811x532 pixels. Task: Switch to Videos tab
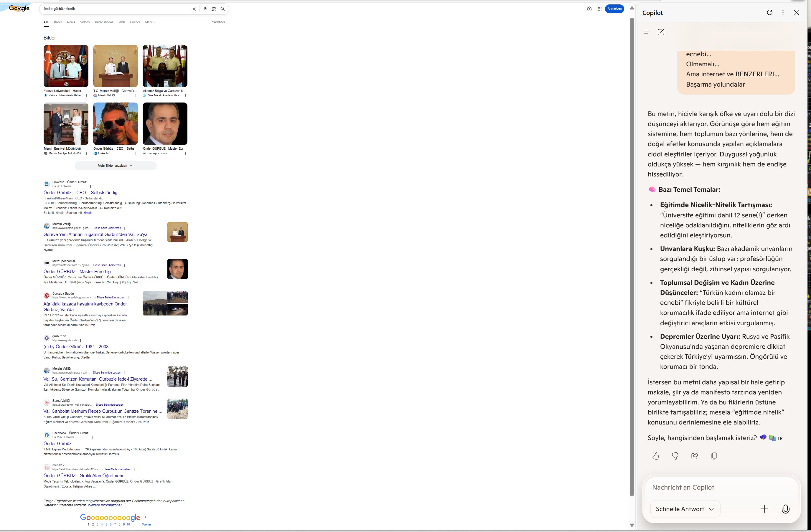85,22
